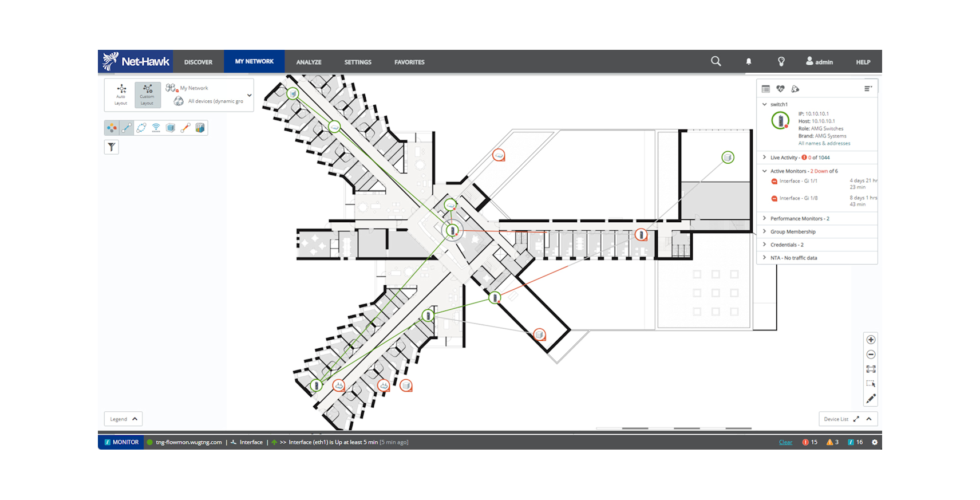Open the search magnifier in header

tap(716, 61)
